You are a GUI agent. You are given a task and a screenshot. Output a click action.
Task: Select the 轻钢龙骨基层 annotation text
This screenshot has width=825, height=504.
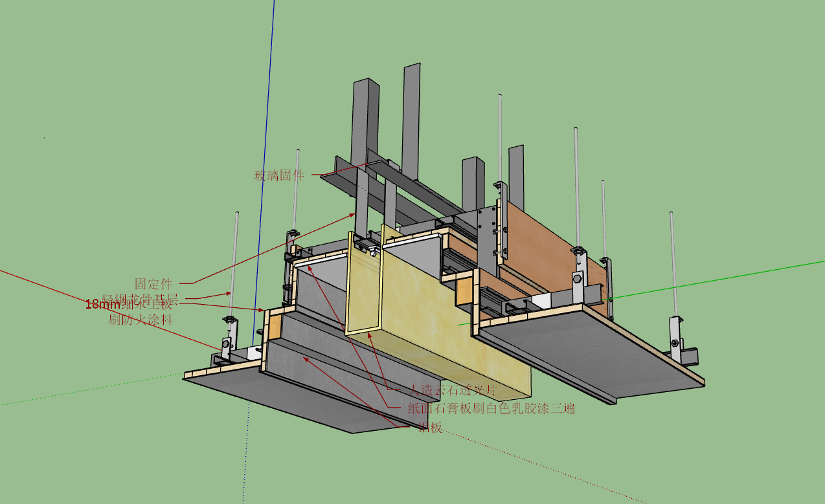coord(140,298)
